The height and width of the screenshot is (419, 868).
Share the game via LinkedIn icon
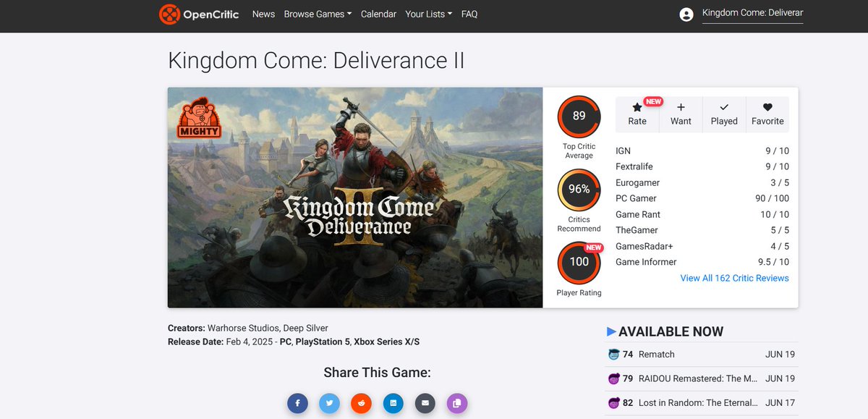(x=393, y=403)
